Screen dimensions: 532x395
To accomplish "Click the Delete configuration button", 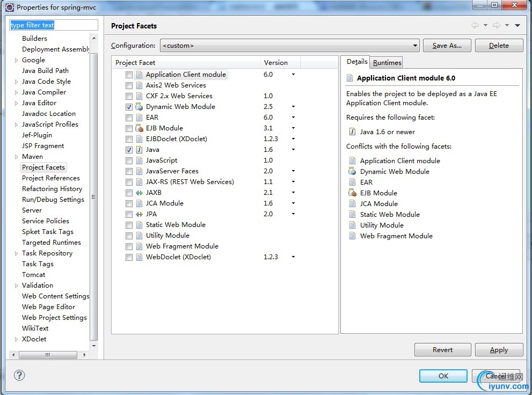I will click(x=499, y=46).
